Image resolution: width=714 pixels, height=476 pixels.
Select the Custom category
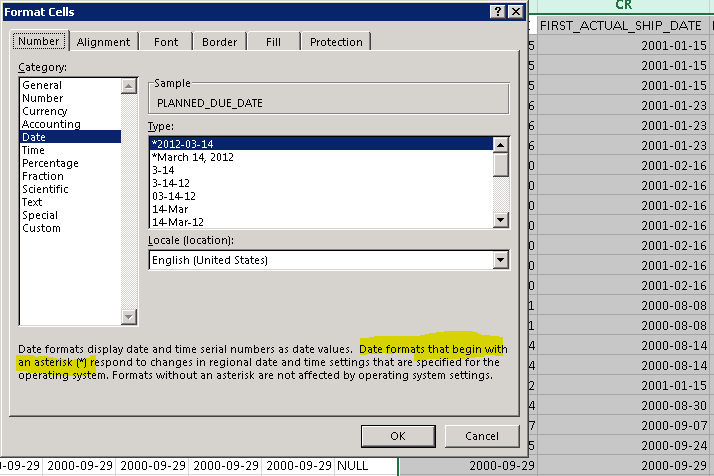[41, 228]
